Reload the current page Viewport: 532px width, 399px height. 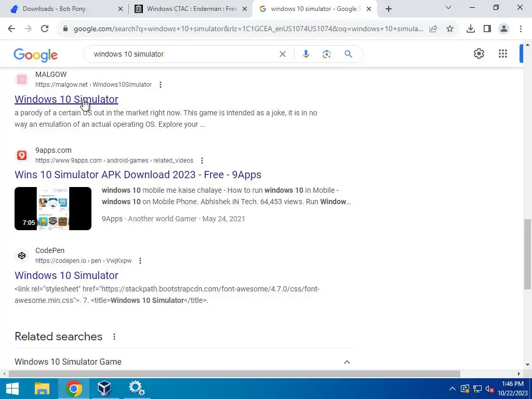tap(45, 29)
